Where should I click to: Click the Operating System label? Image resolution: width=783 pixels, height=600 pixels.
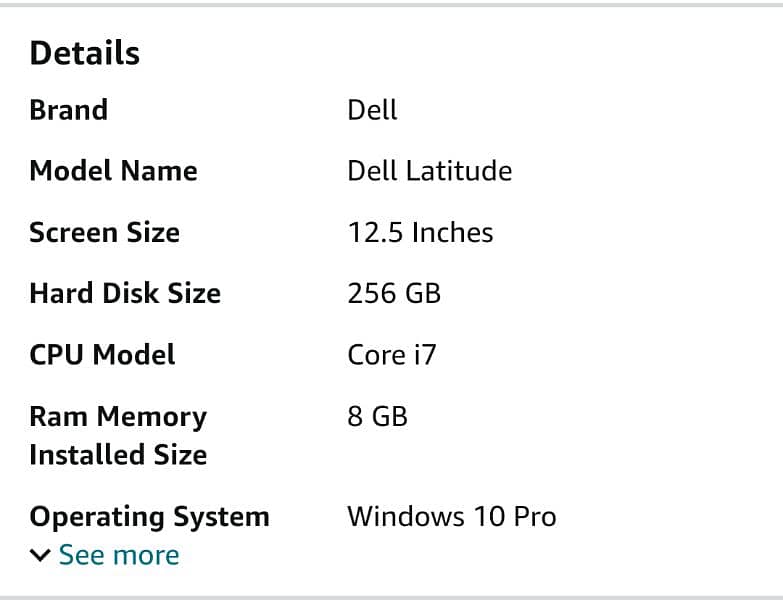pyautogui.click(x=149, y=517)
